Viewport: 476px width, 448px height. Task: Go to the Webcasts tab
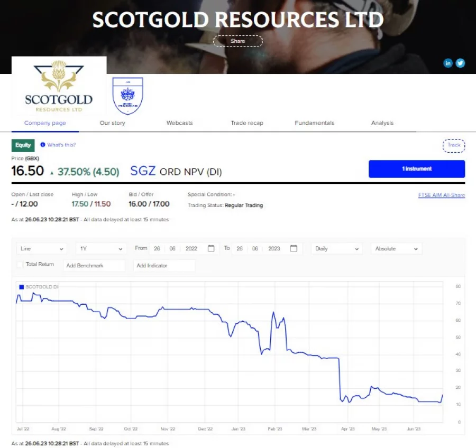click(179, 123)
